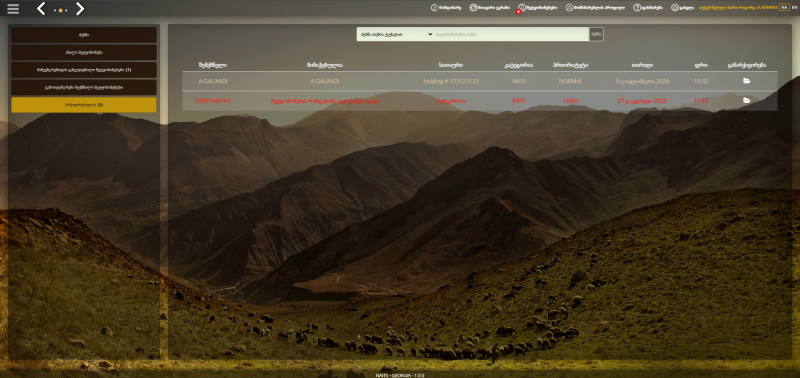The height and width of the screenshot is (378, 800).
Task: Open folder icon in the 15:32 row
Action: tap(746, 81)
